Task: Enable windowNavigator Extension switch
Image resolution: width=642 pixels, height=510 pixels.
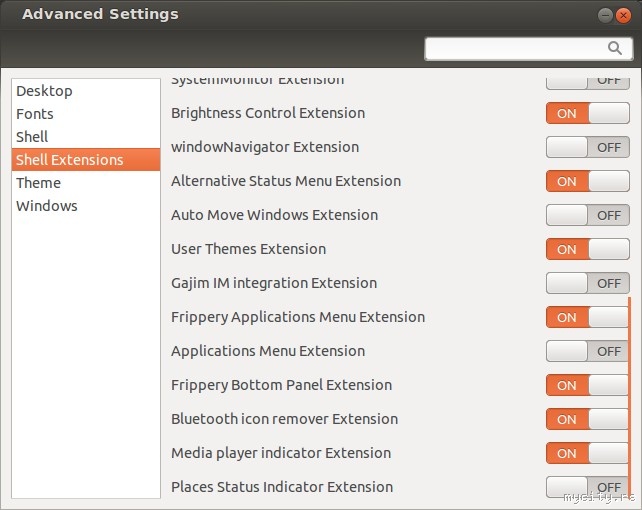Action: (x=587, y=147)
